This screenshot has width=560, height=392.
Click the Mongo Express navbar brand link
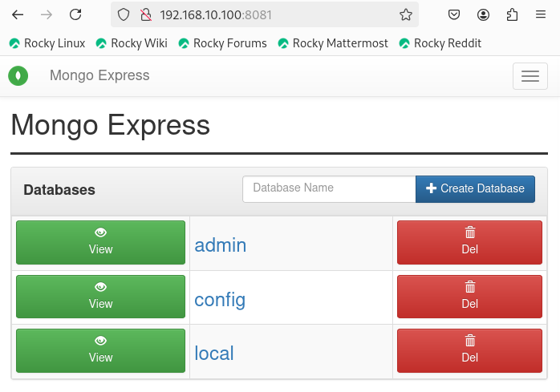[x=99, y=75]
